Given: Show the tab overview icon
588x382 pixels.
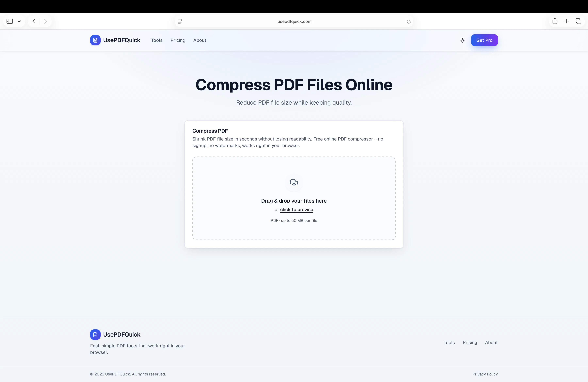Looking at the screenshot, I should [x=578, y=21].
